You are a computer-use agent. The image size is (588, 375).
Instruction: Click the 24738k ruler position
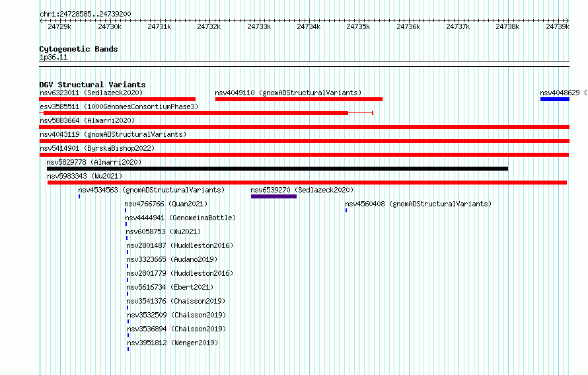coord(507,26)
